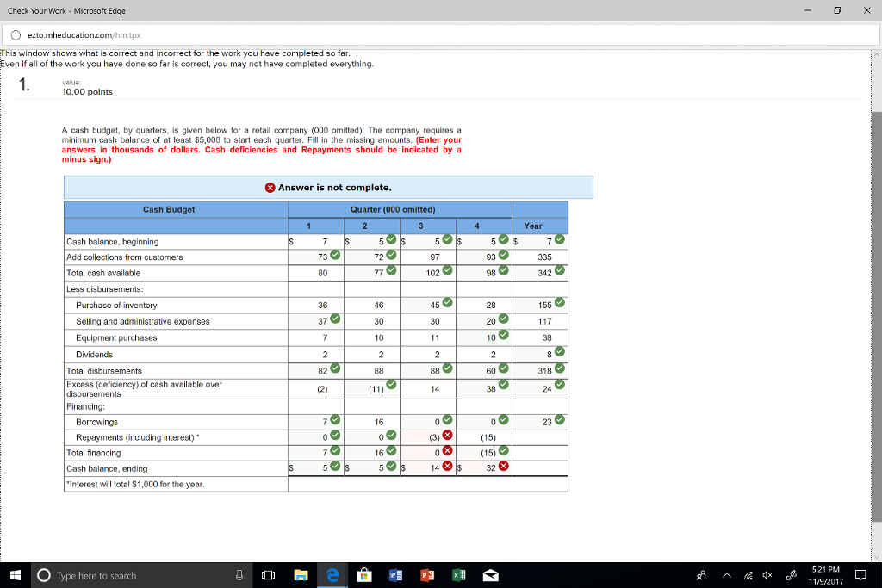Image resolution: width=882 pixels, height=588 pixels.
Task: Click the muted volume icon in the system tray
Action: pyautogui.click(x=767, y=575)
